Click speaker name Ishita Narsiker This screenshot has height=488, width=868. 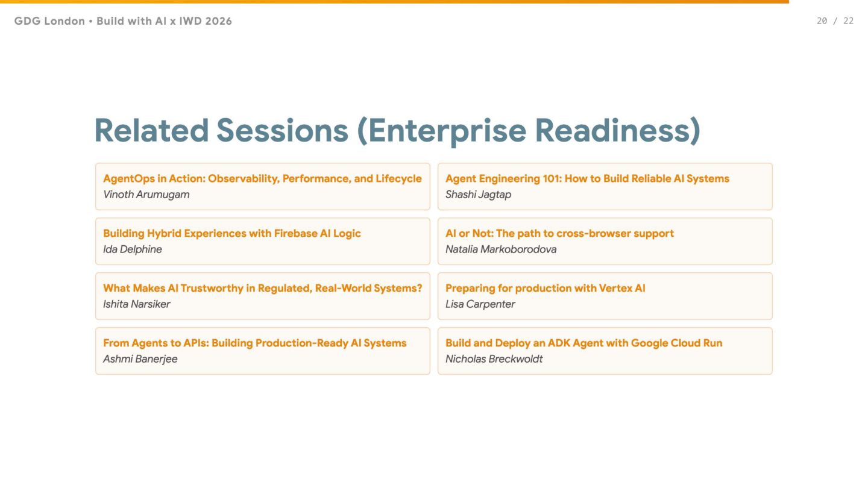coord(137,304)
